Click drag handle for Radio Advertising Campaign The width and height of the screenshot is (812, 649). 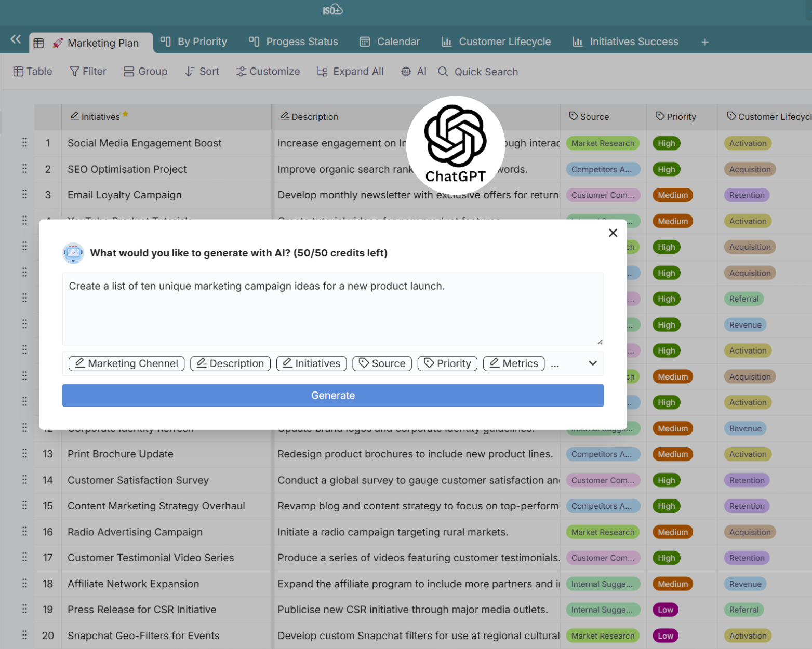click(24, 532)
